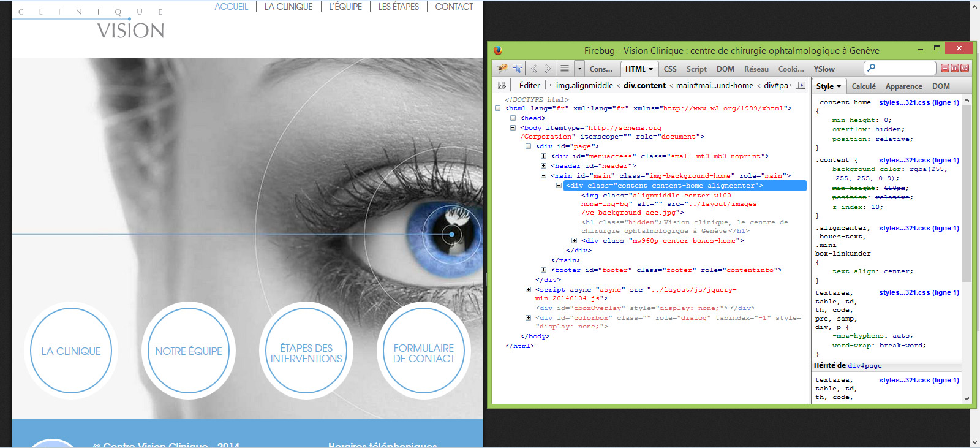The height and width of the screenshot is (448, 980).
Task: Open CONTACT in the website menu
Action: (x=454, y=7)
